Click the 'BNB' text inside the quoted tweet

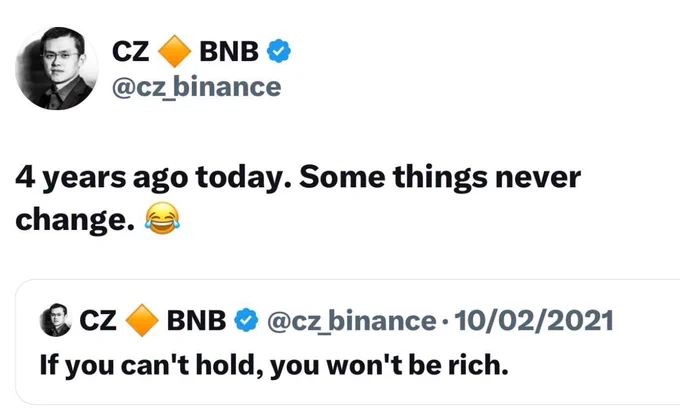coord(196,320)
